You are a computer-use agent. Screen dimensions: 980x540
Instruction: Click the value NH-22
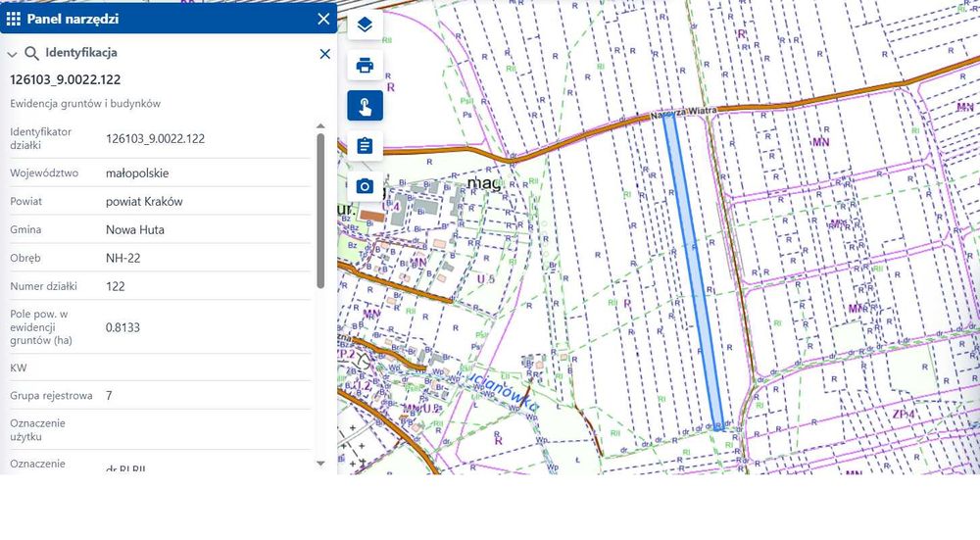pyautogui.click(x=122, y=258)
